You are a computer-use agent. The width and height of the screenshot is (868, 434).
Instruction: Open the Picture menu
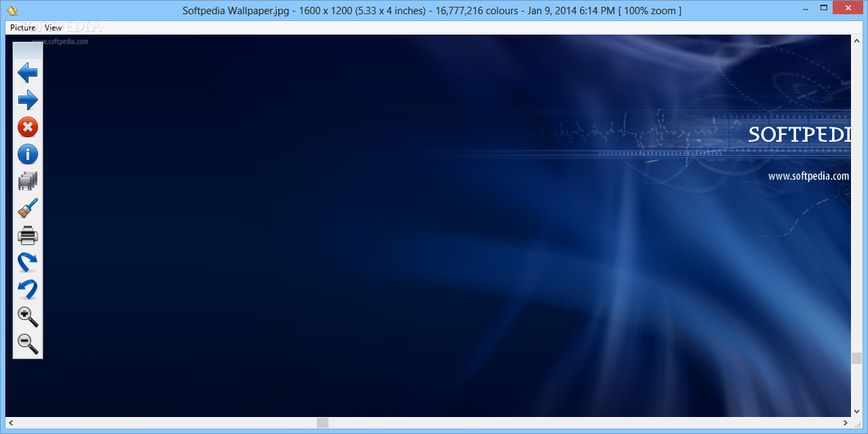(x=22, y=28)
